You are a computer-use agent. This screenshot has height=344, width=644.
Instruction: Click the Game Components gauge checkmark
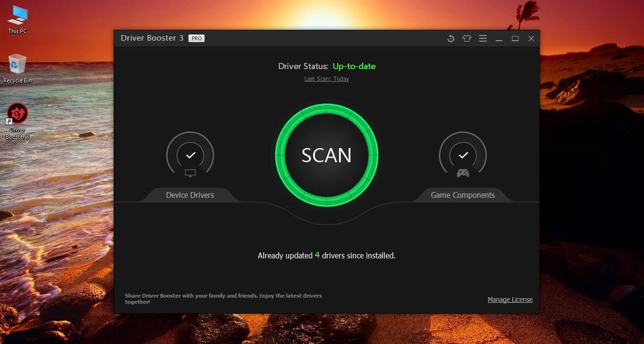pyautogui.click(x=463, y=155)
